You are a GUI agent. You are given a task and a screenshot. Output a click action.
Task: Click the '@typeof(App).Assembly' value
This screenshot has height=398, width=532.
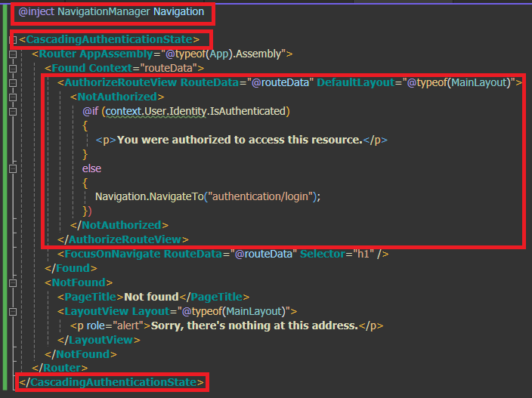click(x=224, y=54)
